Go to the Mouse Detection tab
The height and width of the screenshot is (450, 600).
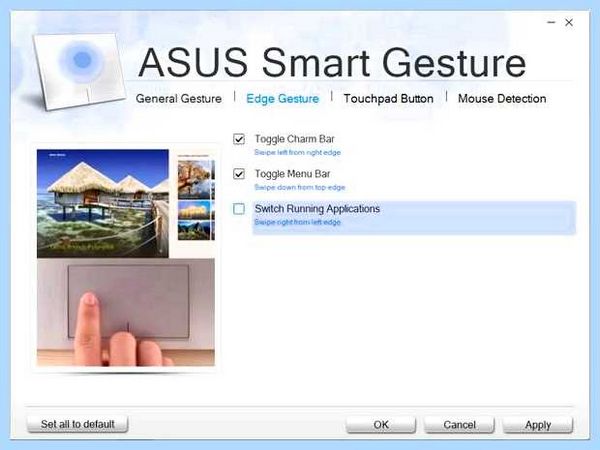click(x=502, y=99)
